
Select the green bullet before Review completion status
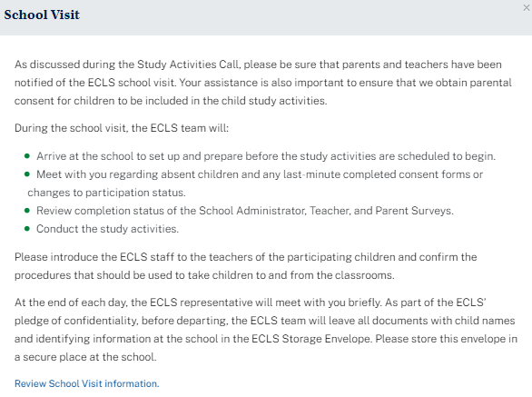pos(27,211)
